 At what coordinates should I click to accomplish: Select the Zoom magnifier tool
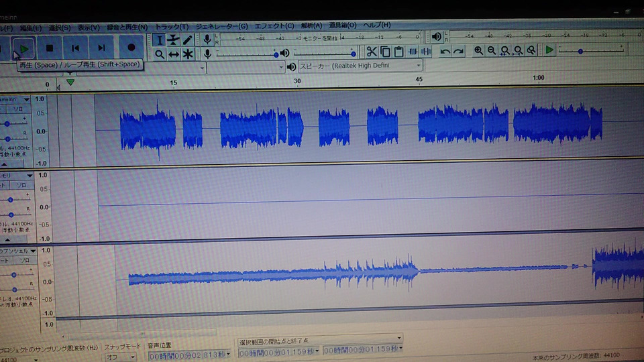[160, 54]
